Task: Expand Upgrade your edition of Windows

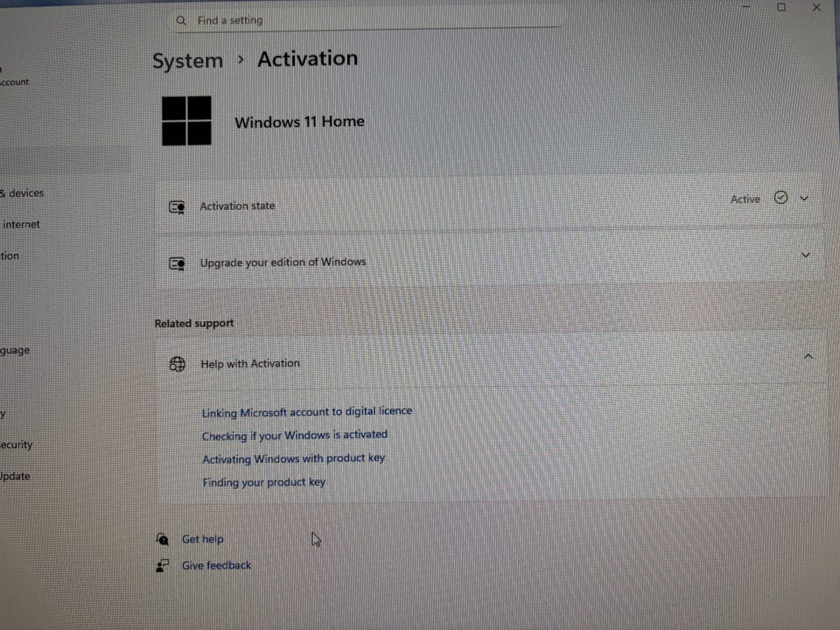Action: pos(490,260)
